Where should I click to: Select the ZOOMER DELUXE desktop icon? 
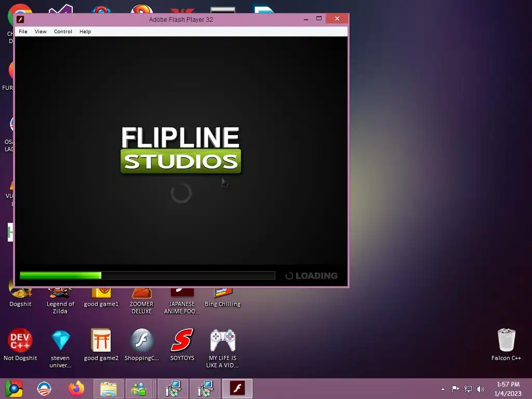141,301
